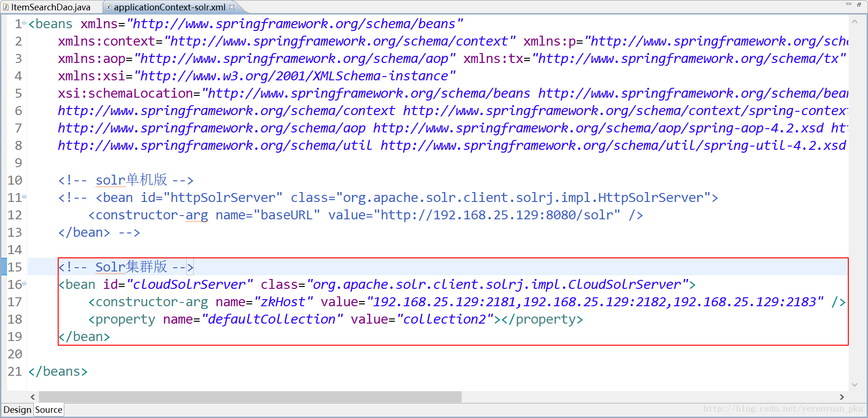Screen dimensions: 868x418
Task: Click the vertical scrollbar up arrow
Action: tap(854, 22)
